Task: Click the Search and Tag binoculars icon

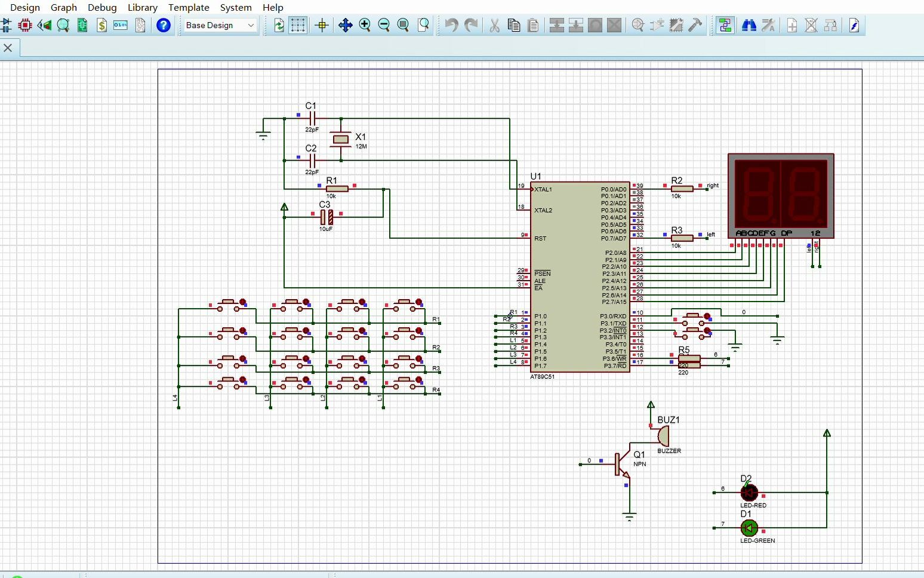Action: tap(749, 25)
